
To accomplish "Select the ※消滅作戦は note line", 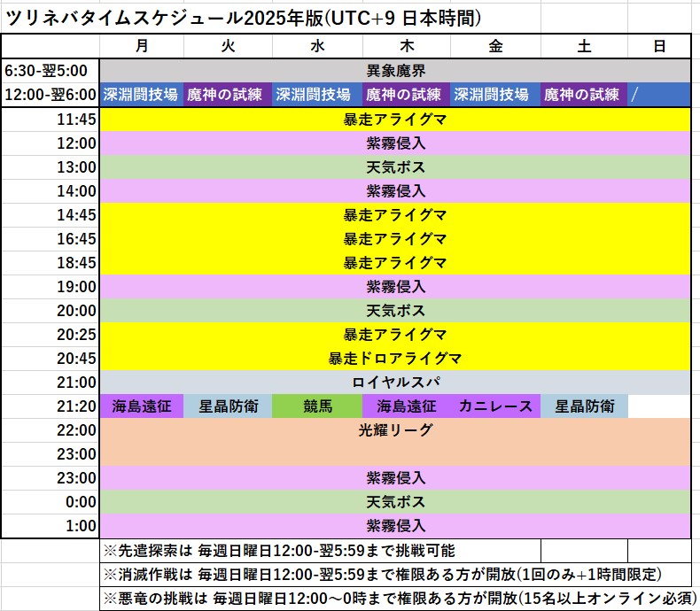I will 395,575.
